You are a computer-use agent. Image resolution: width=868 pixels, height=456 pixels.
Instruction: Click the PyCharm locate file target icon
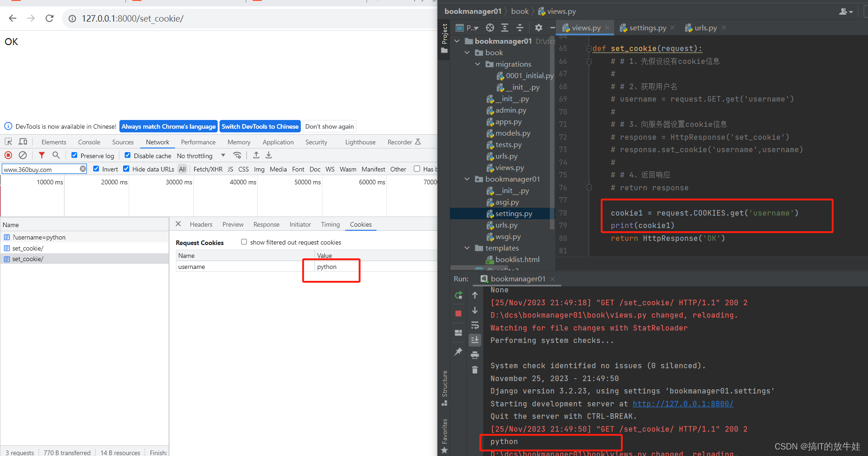[x=490, y=28]
